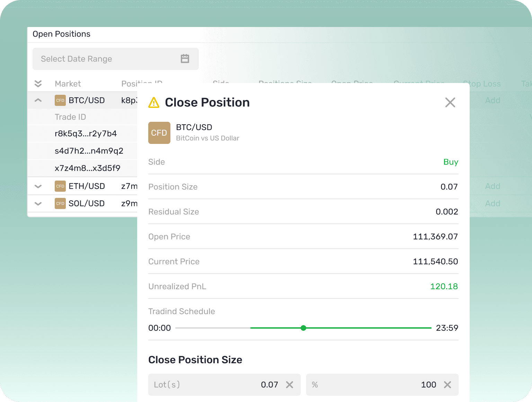Select trade ID r8k5q3...r2y7b4
532x402 pixels.
coord(86,134)
